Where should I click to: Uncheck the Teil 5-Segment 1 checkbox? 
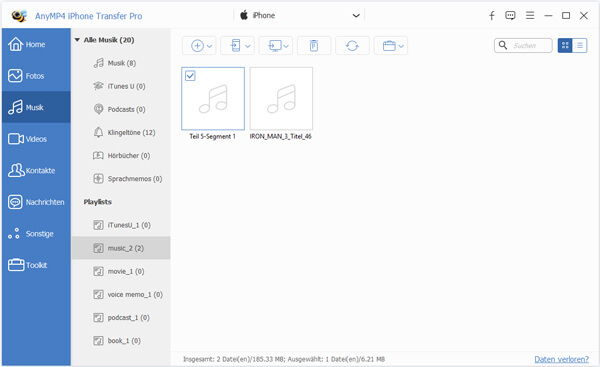pyautogui.click(x=190, y=75)
